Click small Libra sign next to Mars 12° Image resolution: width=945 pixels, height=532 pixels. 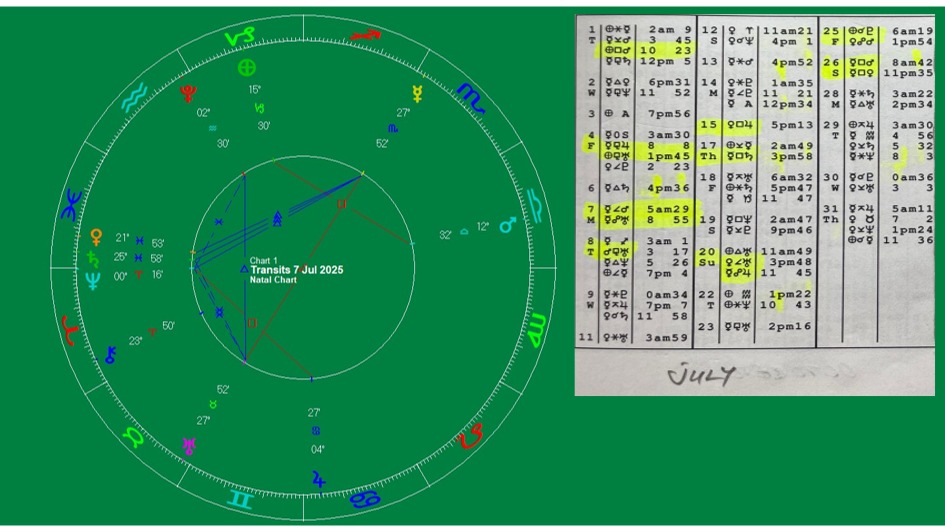(464, 231)
